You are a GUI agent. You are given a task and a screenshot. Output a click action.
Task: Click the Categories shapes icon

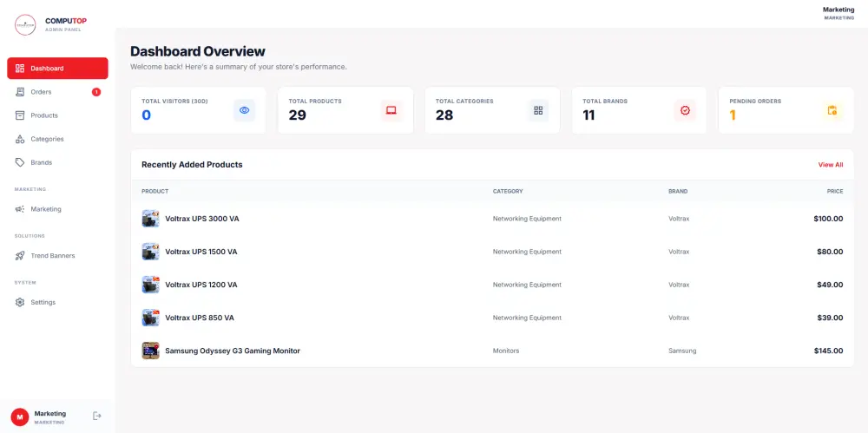[x=20, y=139]
